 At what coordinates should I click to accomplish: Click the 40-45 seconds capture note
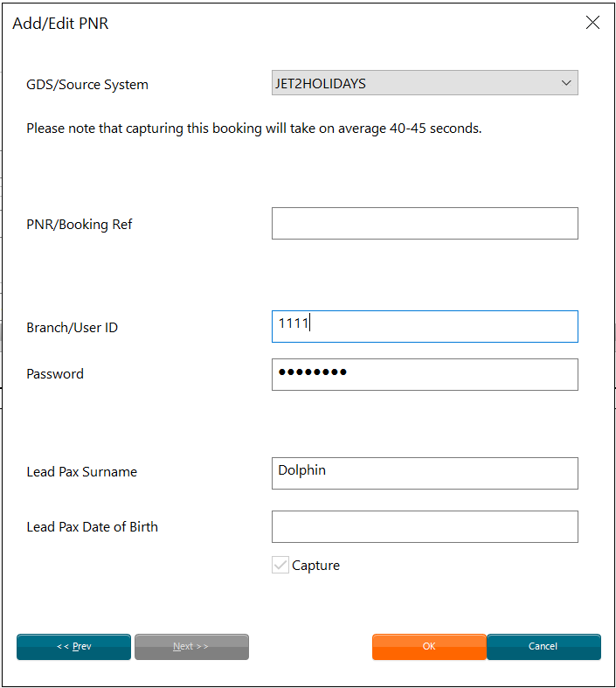(x=254, y=129)
